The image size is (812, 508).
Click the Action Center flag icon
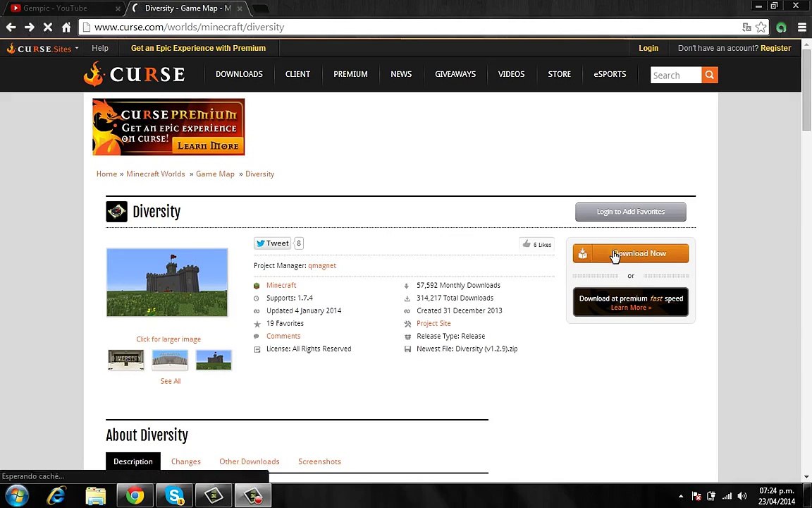[x=696, y=496]
